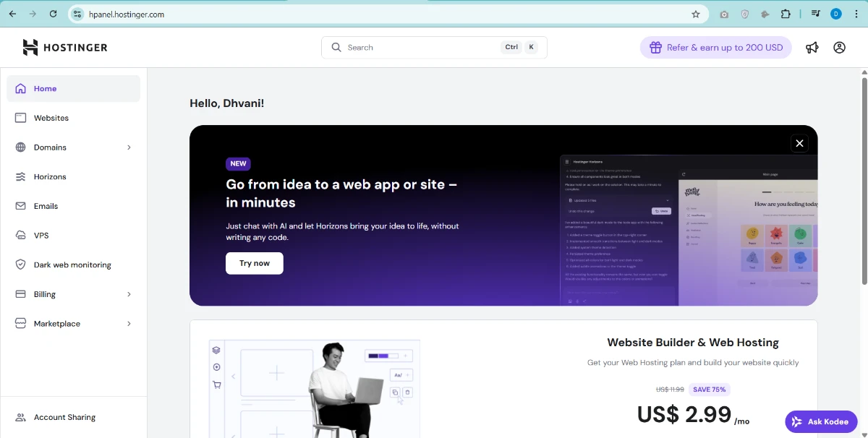Screen dimensions: 868x438
Task: Click the browser address bar URL
Action: [127, 14]
